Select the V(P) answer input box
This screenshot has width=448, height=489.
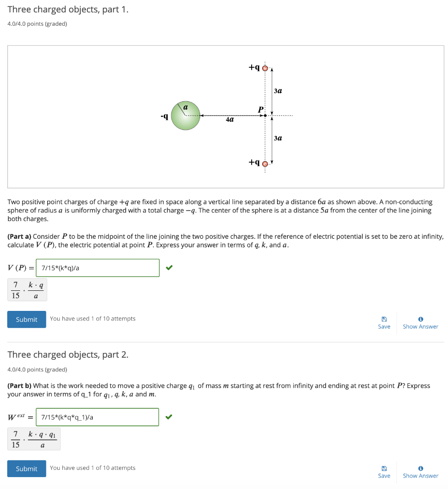pos(97,267)
